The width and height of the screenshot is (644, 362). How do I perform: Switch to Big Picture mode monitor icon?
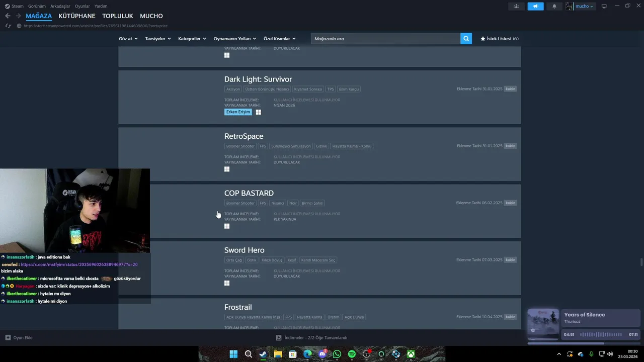pos(604,6)
